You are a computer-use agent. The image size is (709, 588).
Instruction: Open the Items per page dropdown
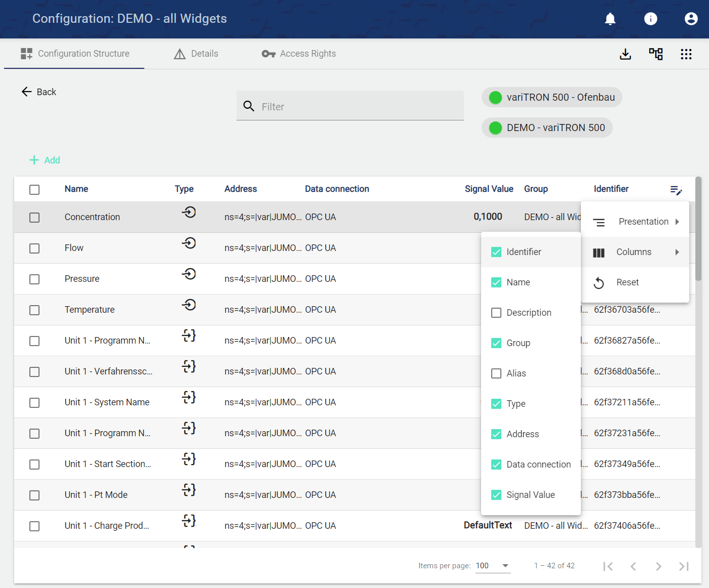pyautogui.click(x=493, y=566)
